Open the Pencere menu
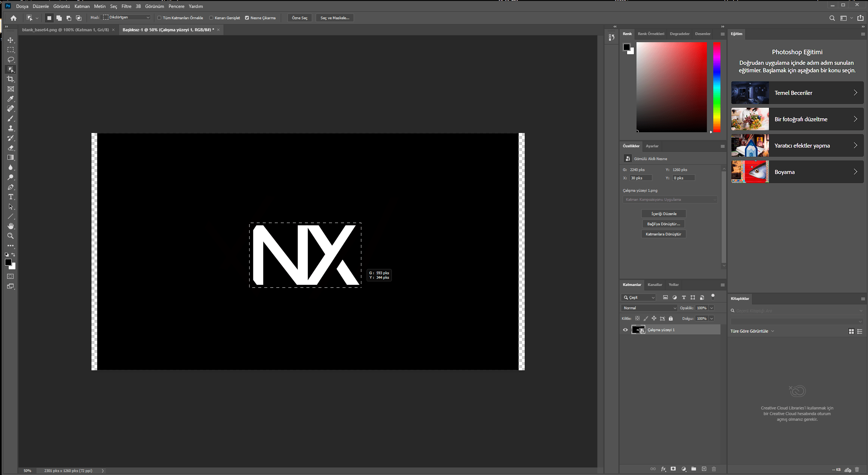 tap(177, 6)
